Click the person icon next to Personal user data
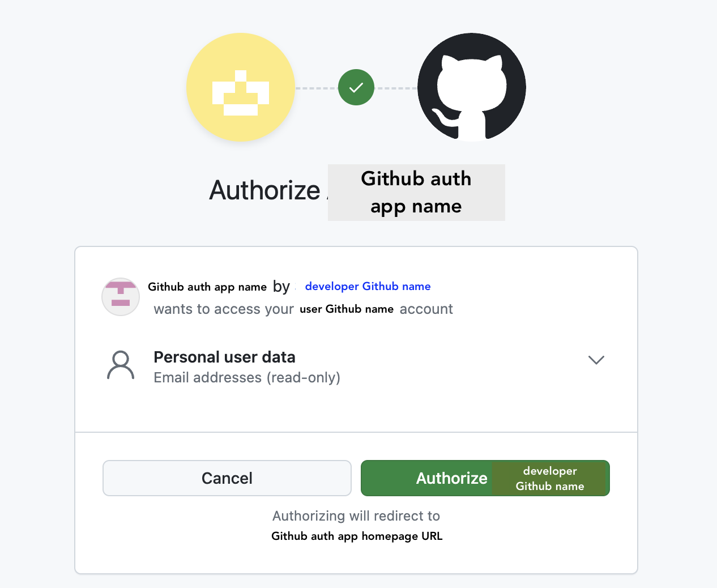717x588 pixels. [120, 365]
